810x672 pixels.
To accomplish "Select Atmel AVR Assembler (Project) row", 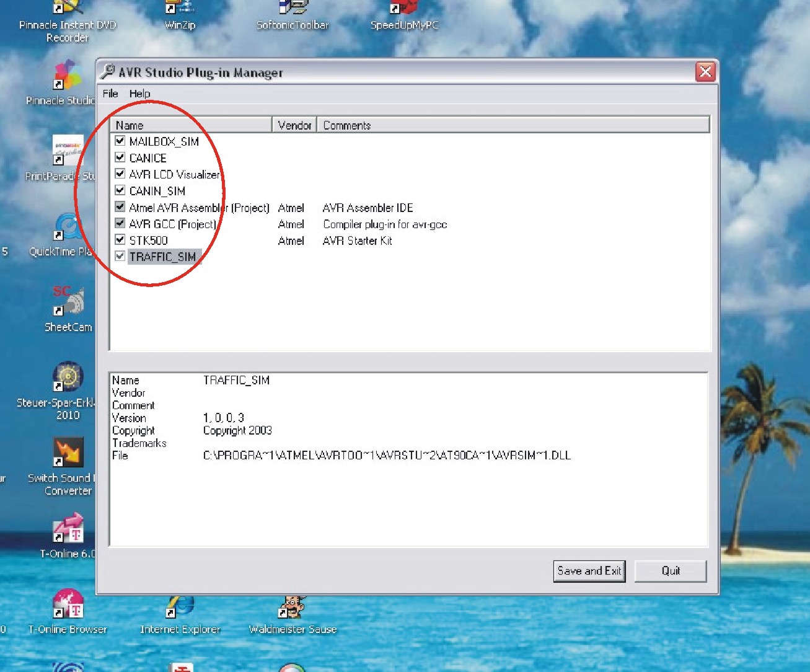I will pos(200,208).
